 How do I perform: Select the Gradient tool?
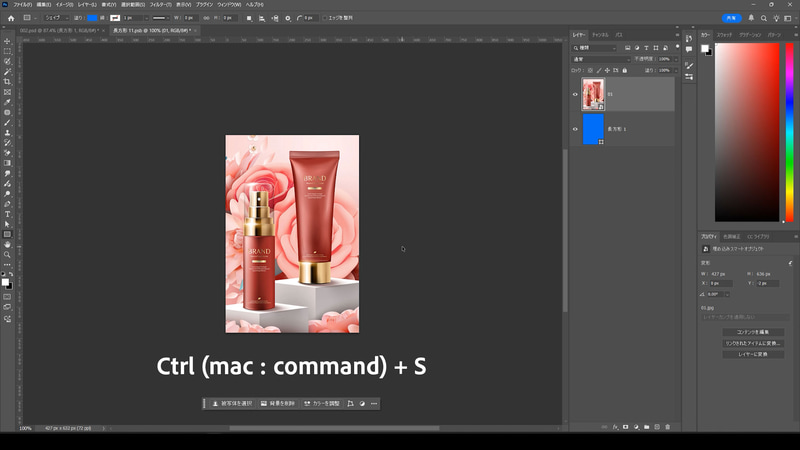[x=7, y=163]
